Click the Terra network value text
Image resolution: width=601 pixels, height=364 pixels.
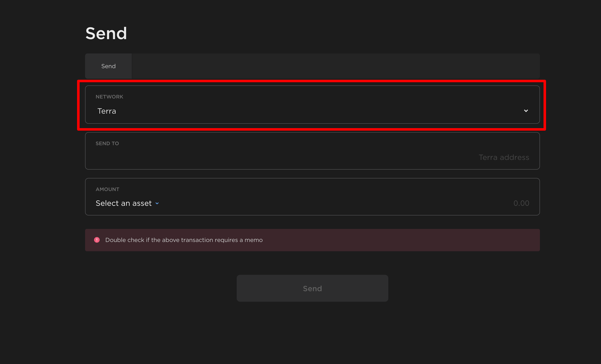(x=107, y=111)
